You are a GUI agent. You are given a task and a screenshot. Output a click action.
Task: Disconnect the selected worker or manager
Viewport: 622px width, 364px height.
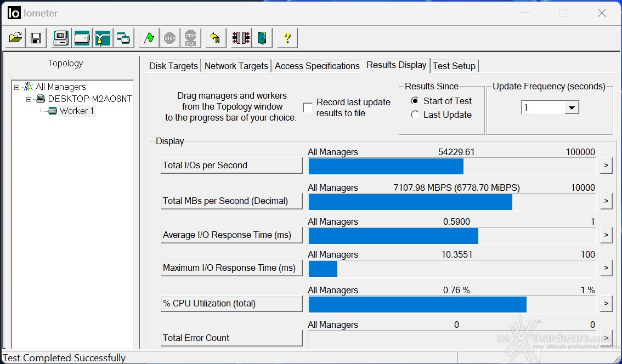point(241,38)
